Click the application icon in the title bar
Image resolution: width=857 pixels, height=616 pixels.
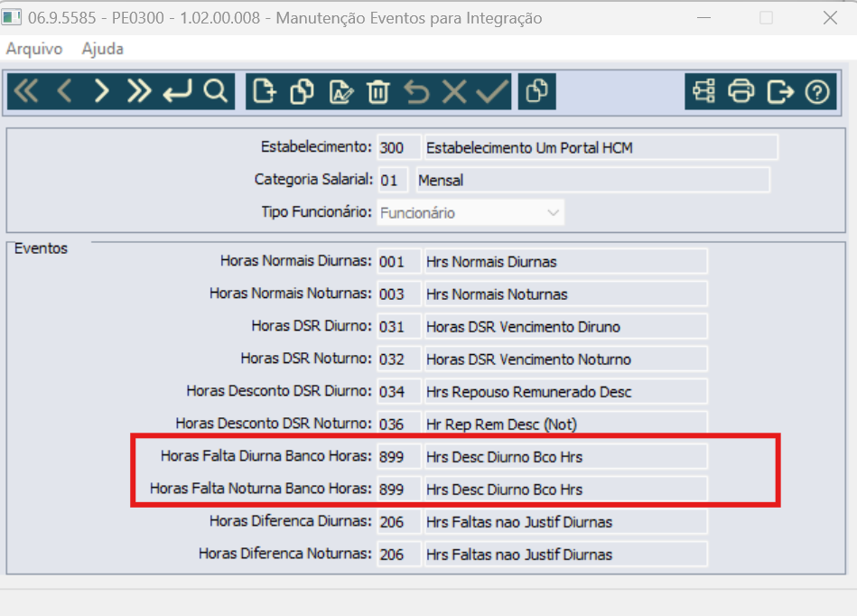click(11, 17)
